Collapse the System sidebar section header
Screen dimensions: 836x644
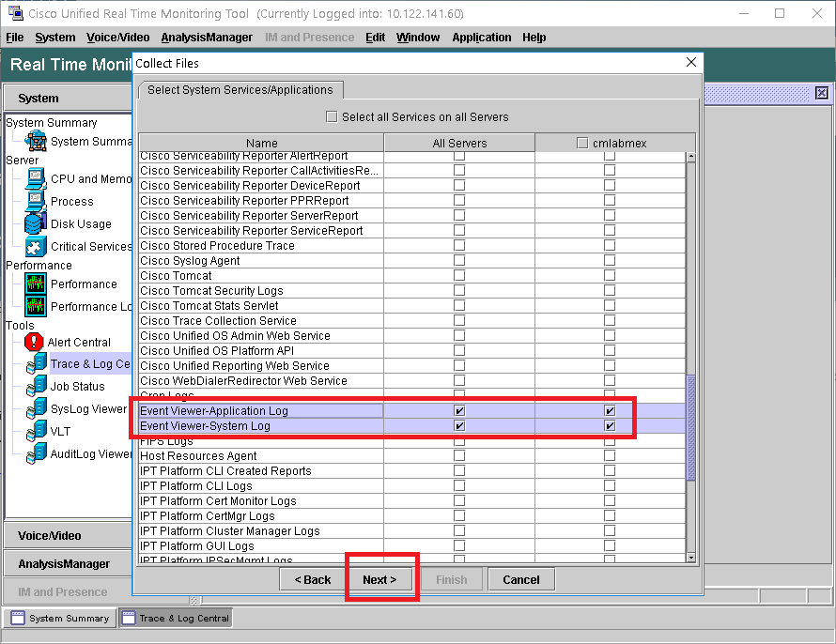[68, 98]
